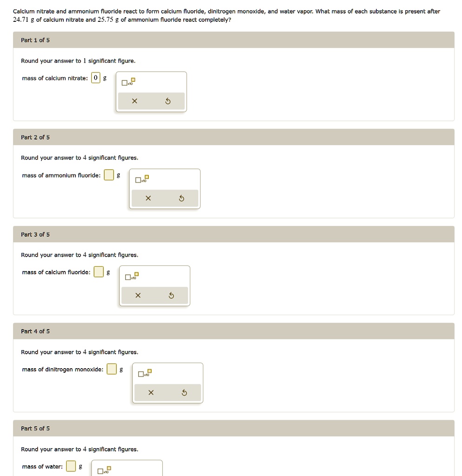Clear the calcium fluoride answer with X

click(x=138, y=296)
